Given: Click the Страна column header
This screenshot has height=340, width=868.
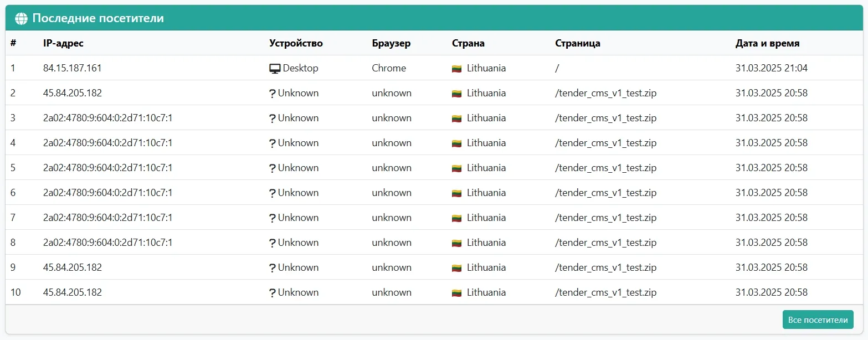Looking at the screenshot, I should [x=468, y=43].
